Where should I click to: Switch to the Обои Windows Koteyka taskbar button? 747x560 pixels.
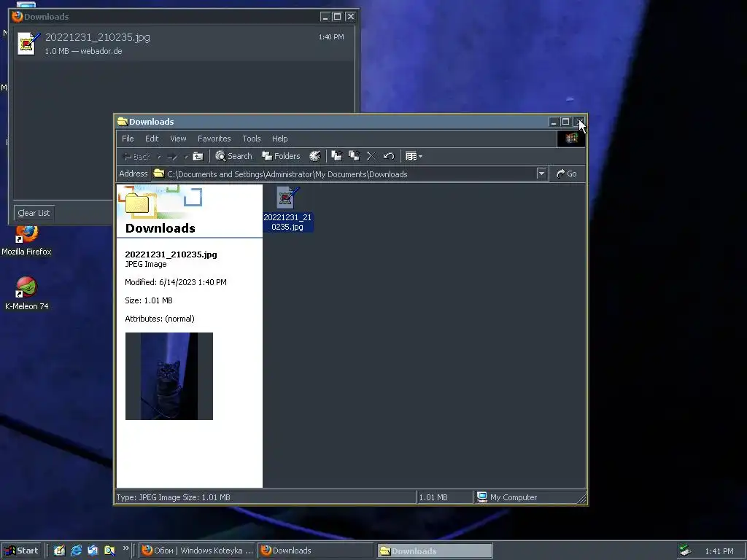[x=198, y=551]
